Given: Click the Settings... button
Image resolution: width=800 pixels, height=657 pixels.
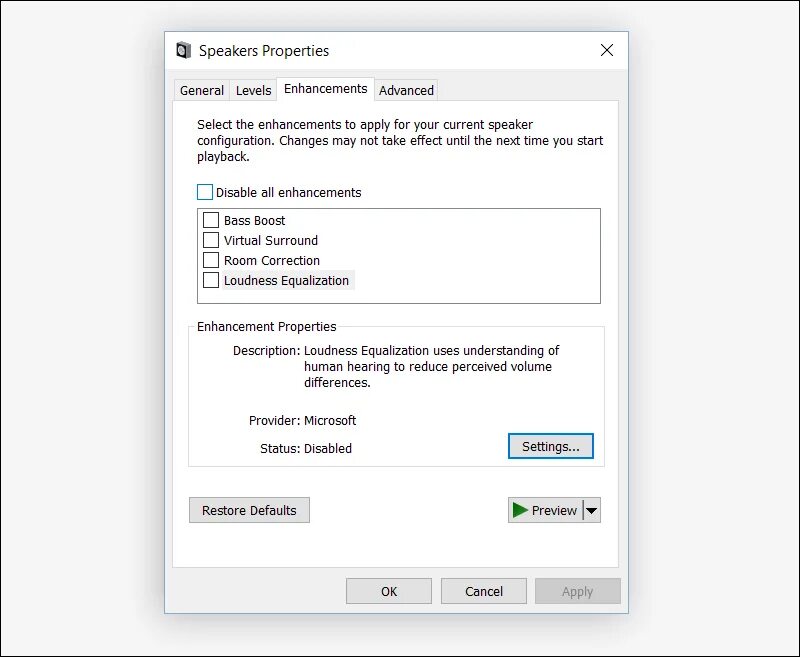Looking at the screenshot, I should point(550,447).
